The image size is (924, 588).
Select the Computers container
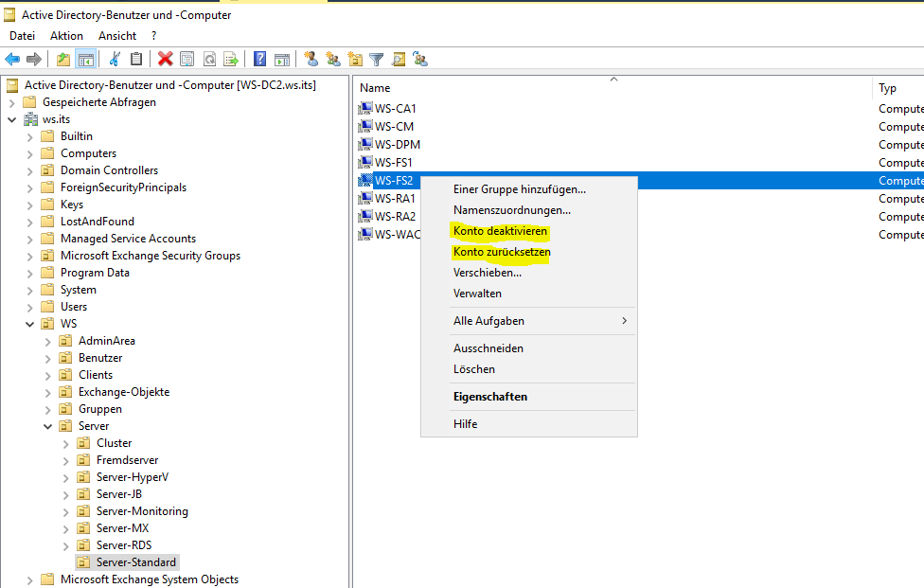pyautogui.click(x=88, y=153)
